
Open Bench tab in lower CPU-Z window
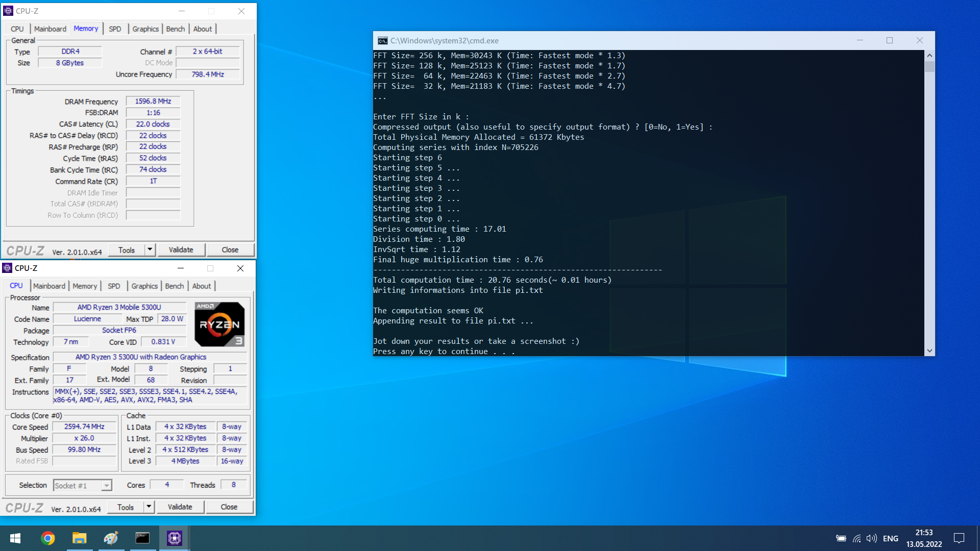[x=175, y=286]
